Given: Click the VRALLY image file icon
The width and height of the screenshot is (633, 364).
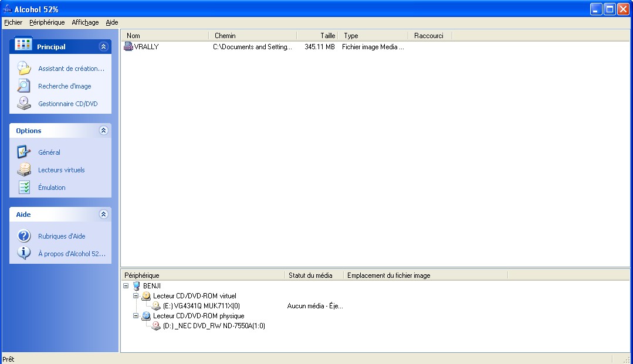Looking at the screenshot, I should (128, 46).
